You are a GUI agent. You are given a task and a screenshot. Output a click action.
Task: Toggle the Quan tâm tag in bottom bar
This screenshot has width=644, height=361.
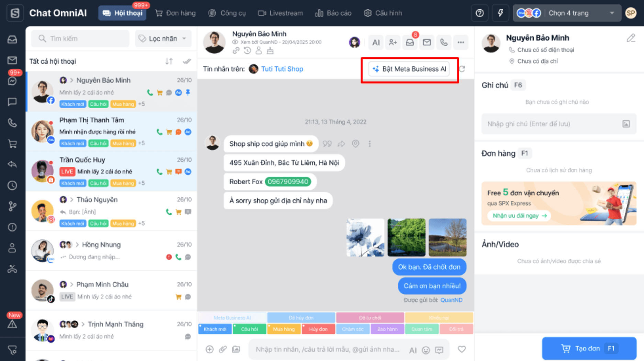(422, 329)
